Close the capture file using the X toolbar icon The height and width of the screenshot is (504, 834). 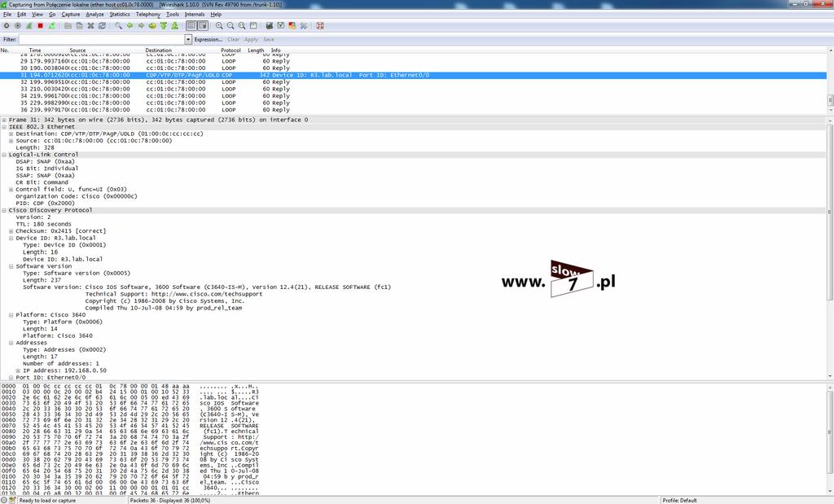coord(90,25)
